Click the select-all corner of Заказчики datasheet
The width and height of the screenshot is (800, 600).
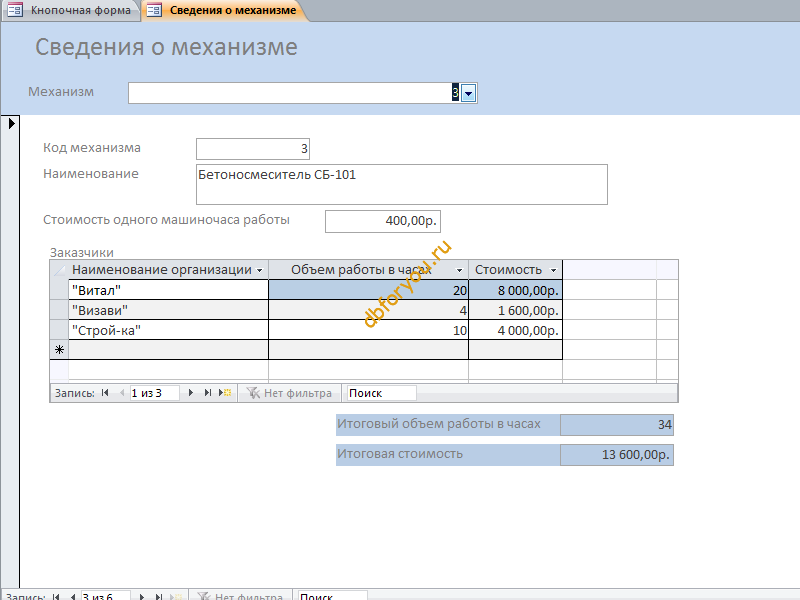[59, 270]
